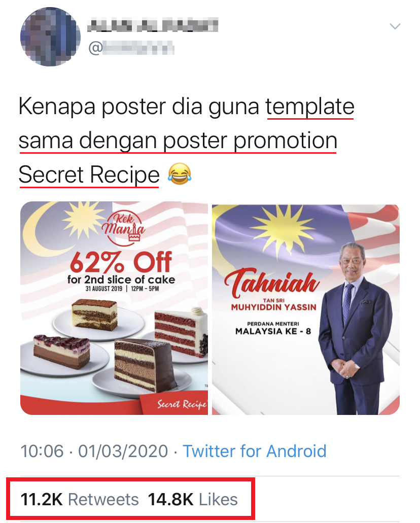Image resolution: width=420 pixels, height=523 pixels.
Task: Click the red velvet cake slice
Action: click(x=181, y=332)
